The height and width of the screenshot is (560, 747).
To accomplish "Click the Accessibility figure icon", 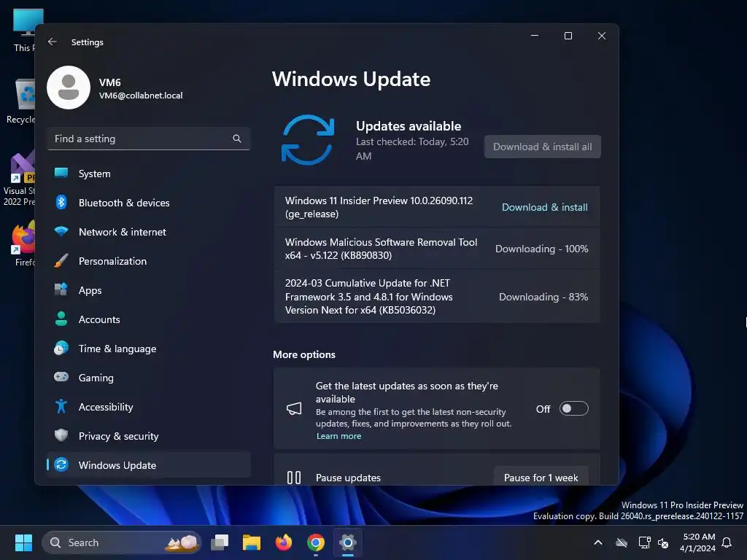I will click(61, 406).
